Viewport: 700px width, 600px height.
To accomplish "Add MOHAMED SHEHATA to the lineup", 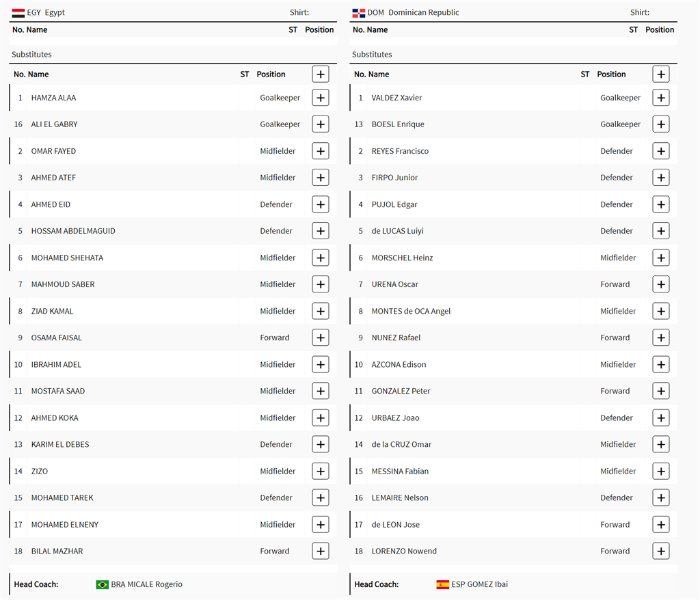I will pyautogui.click(x=321, y=258).
